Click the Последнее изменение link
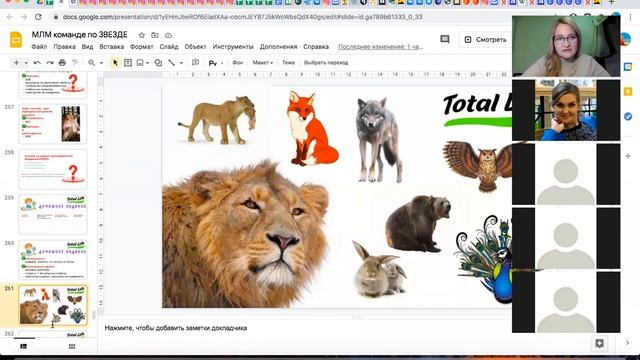 point(380,47)
